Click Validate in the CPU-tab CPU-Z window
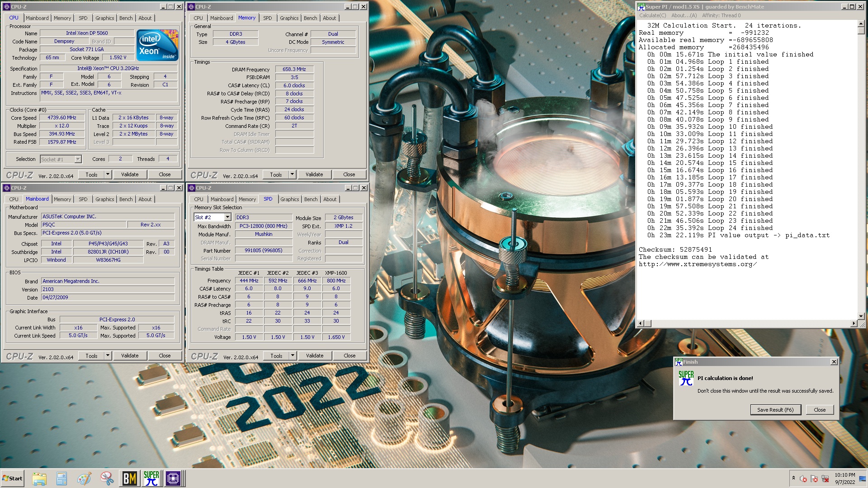Image resolution: width=868 pixels, height=488 pixels. 130,174
